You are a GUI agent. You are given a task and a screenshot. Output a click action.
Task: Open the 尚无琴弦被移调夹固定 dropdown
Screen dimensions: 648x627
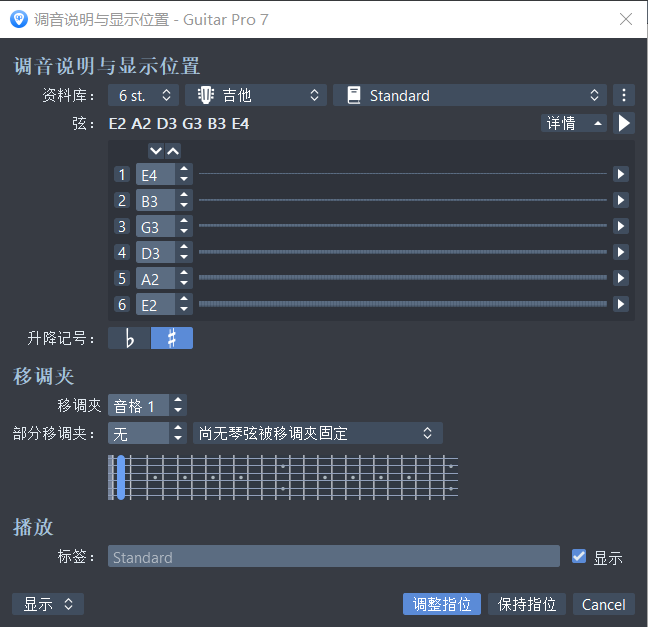[x=318, y=433]
